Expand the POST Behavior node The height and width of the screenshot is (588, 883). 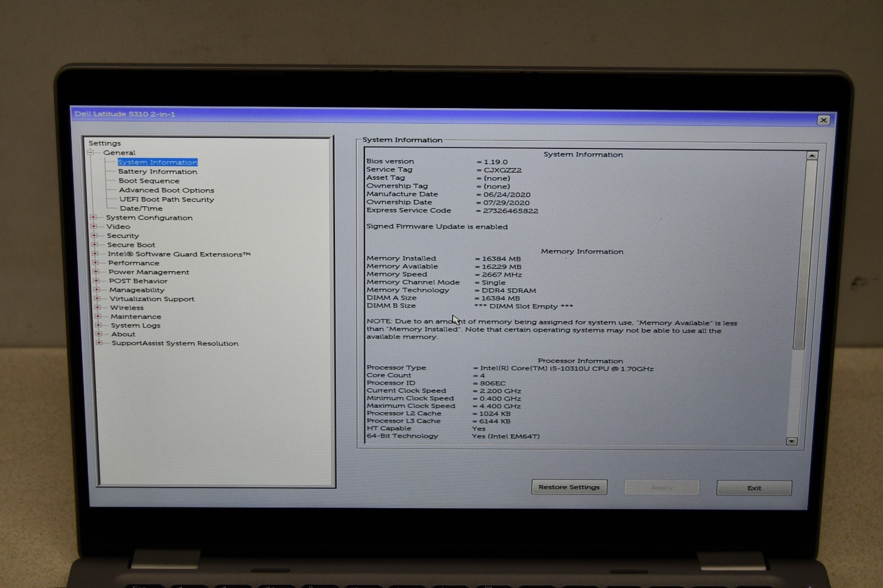tap(97, 280)
